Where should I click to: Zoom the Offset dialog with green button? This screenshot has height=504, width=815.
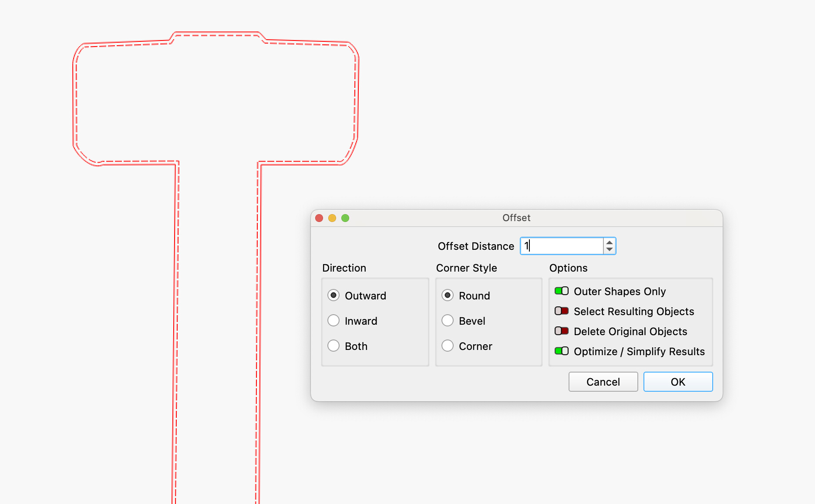(x=345, y=218)
